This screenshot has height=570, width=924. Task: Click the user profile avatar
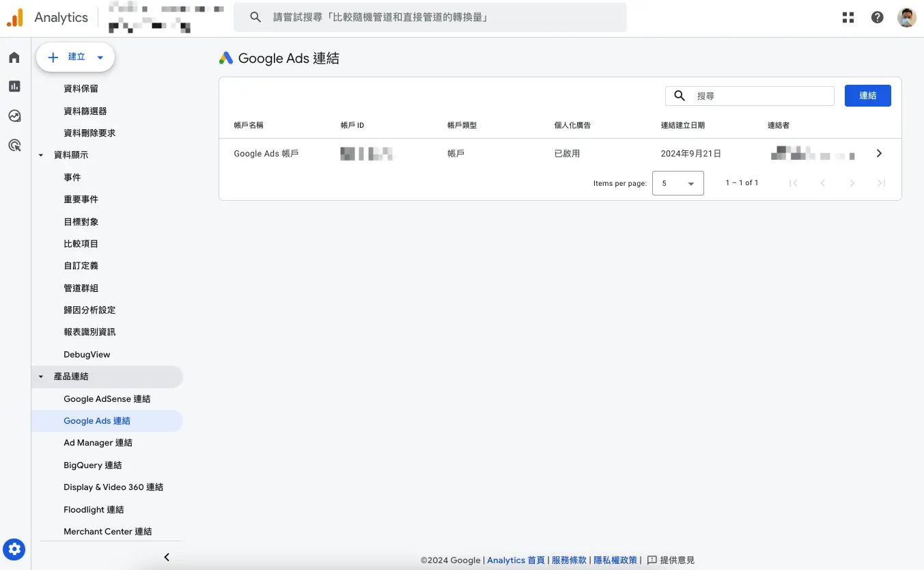pos(907,18)
